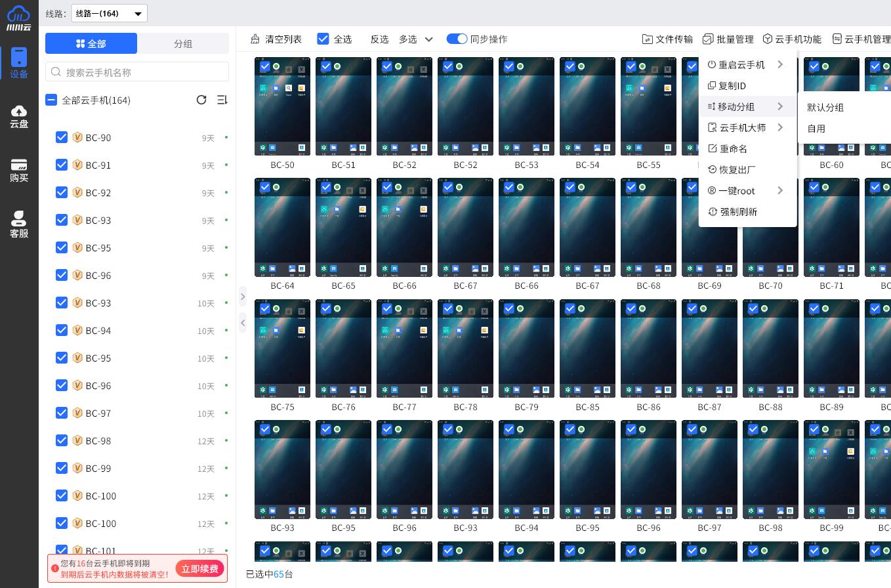The image size is (891, 588).
Task: Click the sort list icon beside refresh
Action: click(x=222, y=100)
